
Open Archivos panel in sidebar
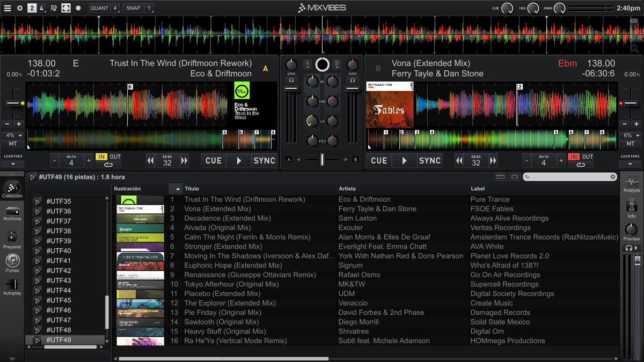[x=12, y=214]
